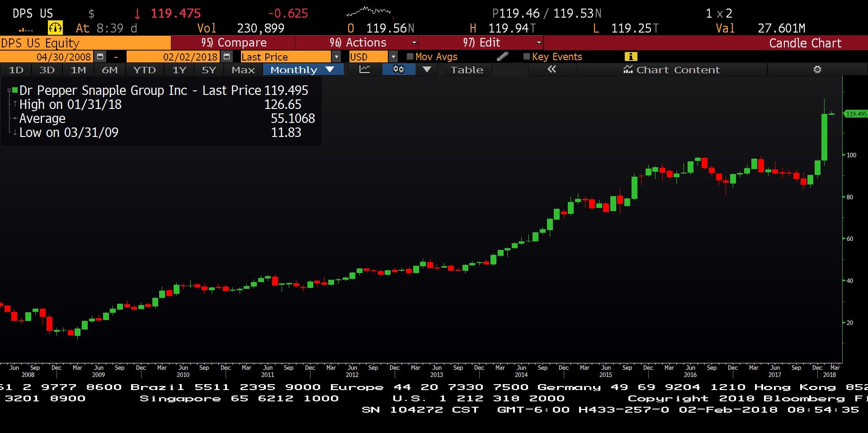Click the high price 119.94T
This screenshot has width=868, height=433.
pyautogui.click(x=512, y=28)
